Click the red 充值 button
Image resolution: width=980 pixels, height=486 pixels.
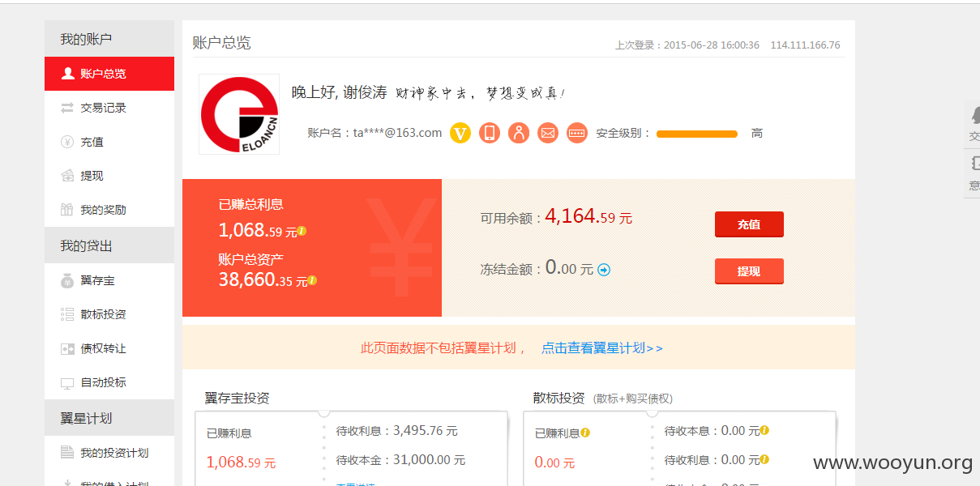click(x=749, y=224)
